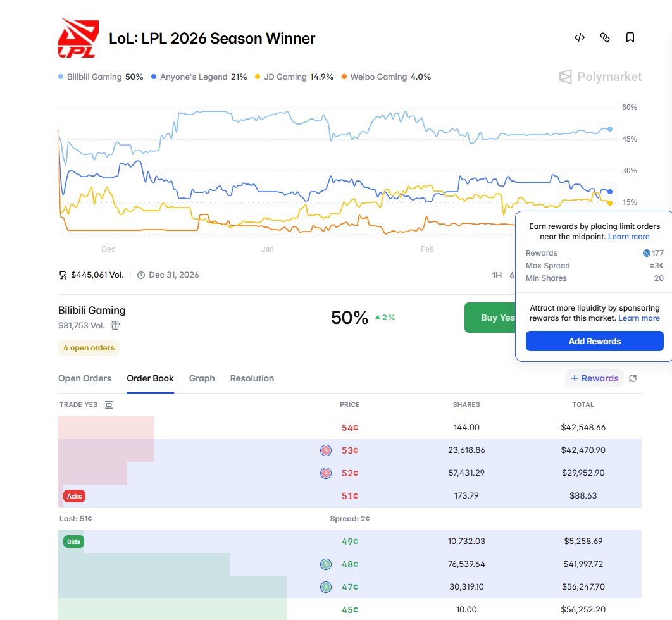Viewport: 672px width, 620px height.
Task: Click the + Rewards button
Action: pyautogui.click(x=594, y=378)
